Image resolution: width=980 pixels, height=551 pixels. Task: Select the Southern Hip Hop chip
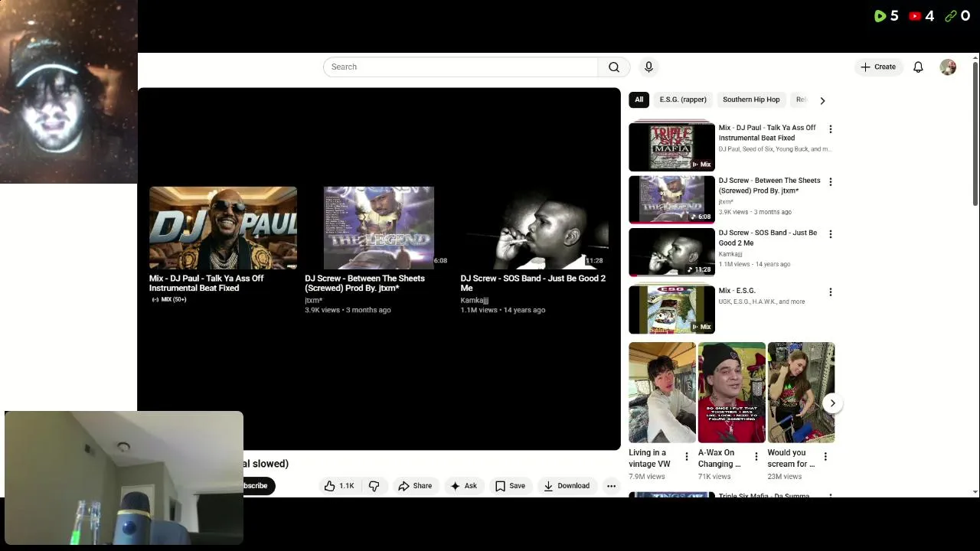pyautogui.click(x=751, y=99)
